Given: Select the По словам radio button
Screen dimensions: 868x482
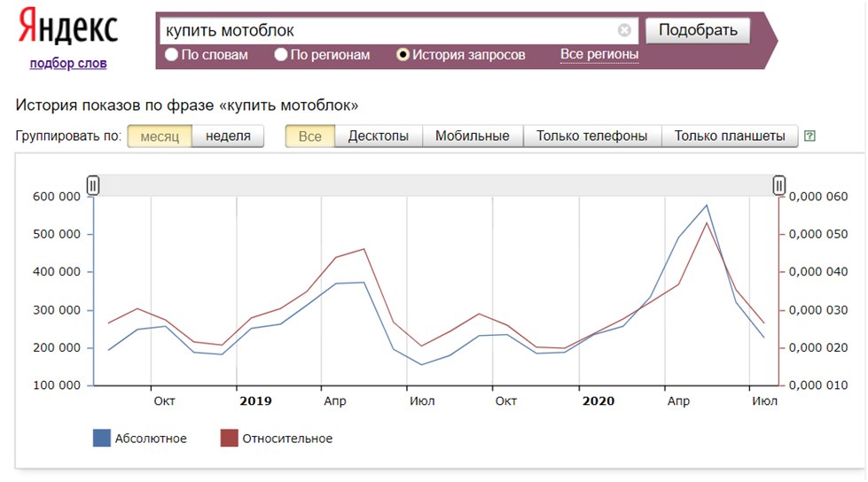Looking at the screenshot, I should [172, 55].
